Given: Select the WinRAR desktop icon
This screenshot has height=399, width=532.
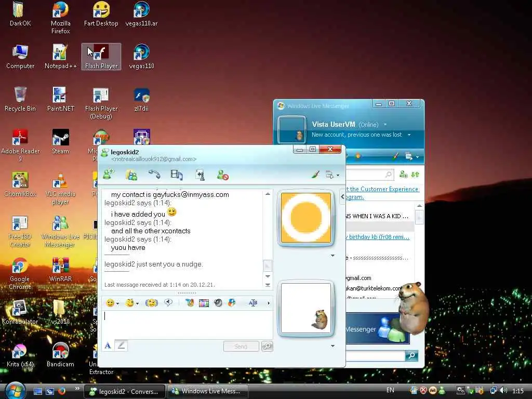Looking at the screenshot, I should [x=60, y=270].
